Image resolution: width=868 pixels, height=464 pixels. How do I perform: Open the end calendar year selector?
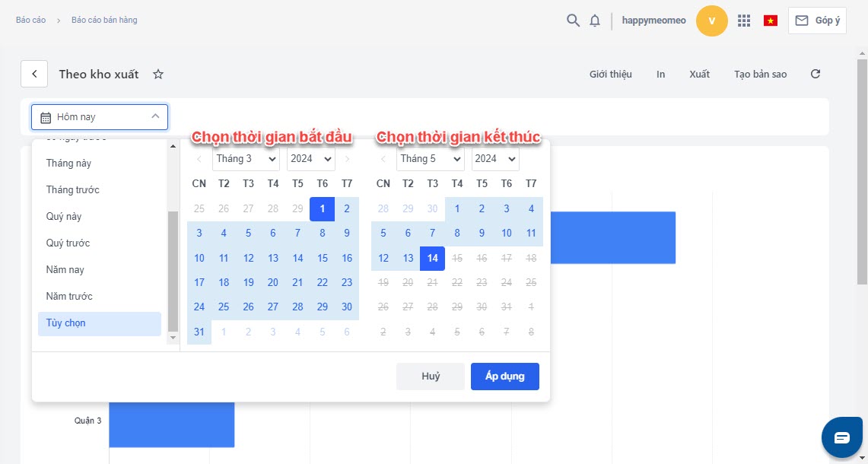pos(495,159)
